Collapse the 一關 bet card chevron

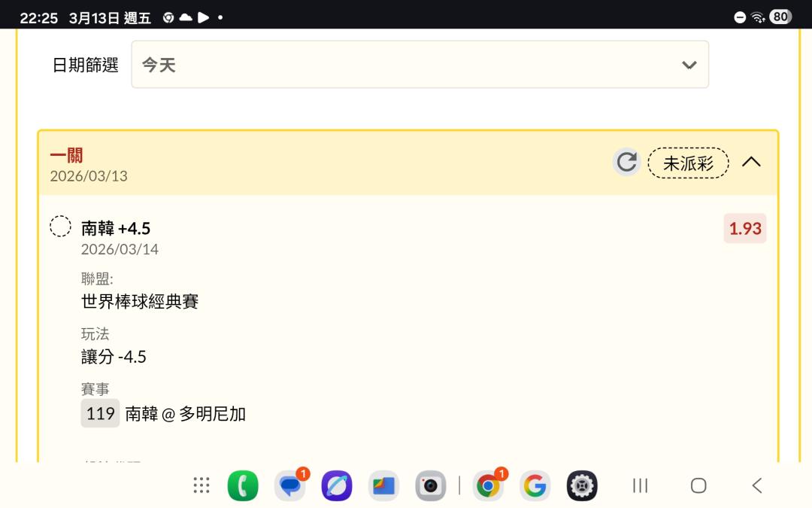pos(751,163)
